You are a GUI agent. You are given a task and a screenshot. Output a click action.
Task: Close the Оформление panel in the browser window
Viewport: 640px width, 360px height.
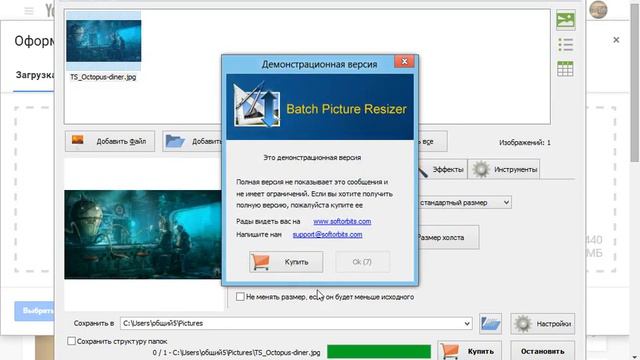[x=616, y=40]
